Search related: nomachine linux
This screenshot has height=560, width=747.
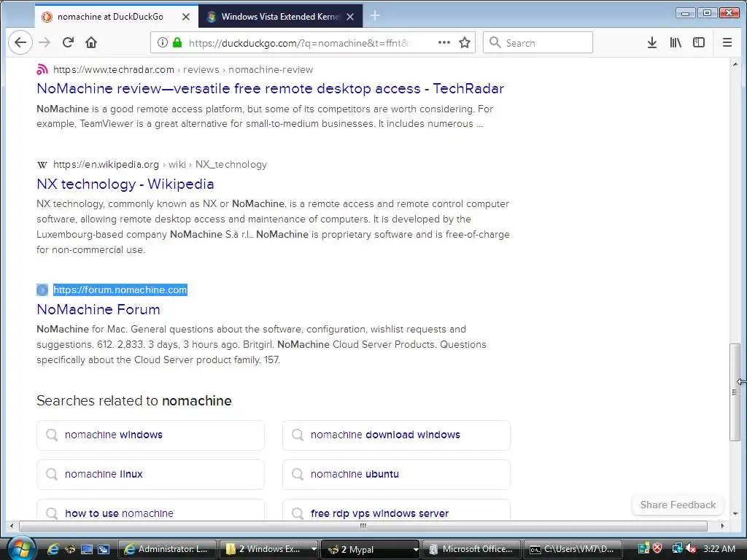click(x=150, y=474)
